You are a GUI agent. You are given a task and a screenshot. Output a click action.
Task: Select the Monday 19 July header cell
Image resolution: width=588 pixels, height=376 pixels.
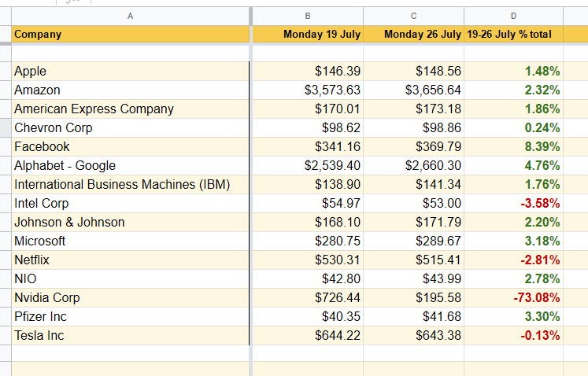pos(307,34)
